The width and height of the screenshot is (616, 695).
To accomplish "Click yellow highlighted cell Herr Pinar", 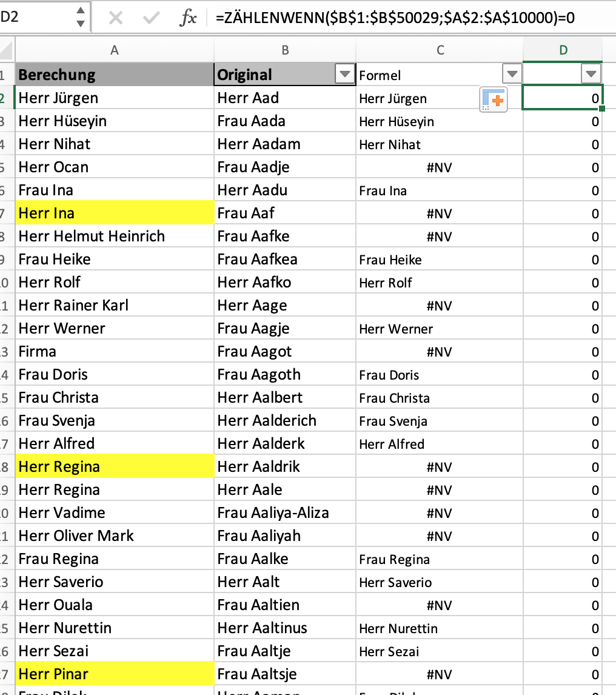I will coord(114,674).
